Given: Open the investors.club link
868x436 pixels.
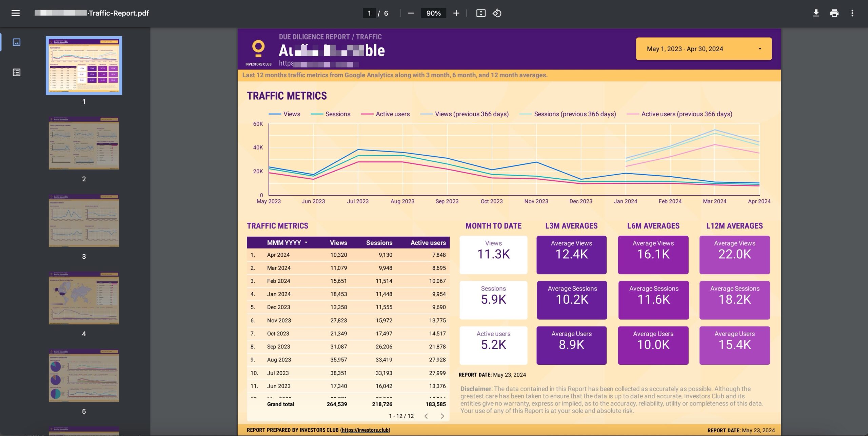Looking at the screenshot, I should [365, 430].
